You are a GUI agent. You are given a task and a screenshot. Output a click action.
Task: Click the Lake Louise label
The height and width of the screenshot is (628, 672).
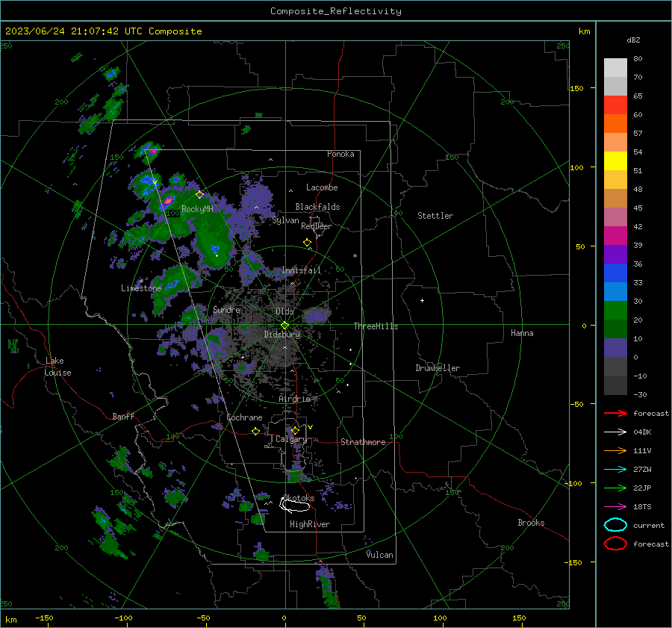tap(57, 367)
